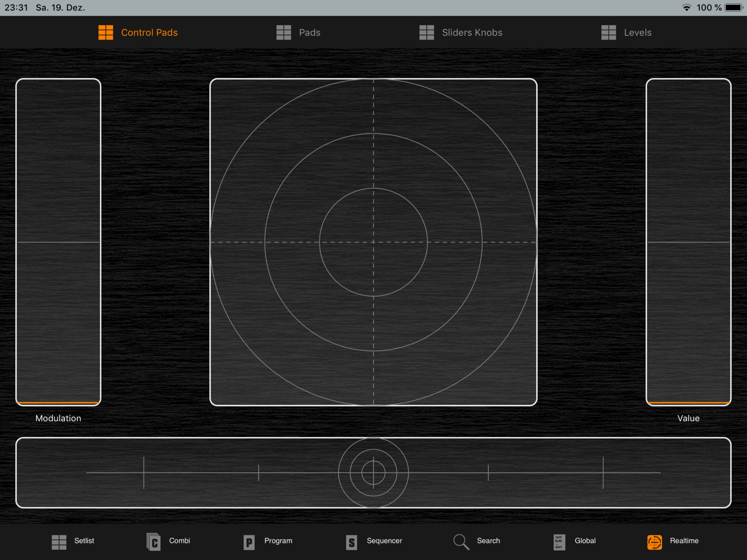Tap the Search magnifying glass icon
This screenshot has height=560, width=747.
(461, 542)
